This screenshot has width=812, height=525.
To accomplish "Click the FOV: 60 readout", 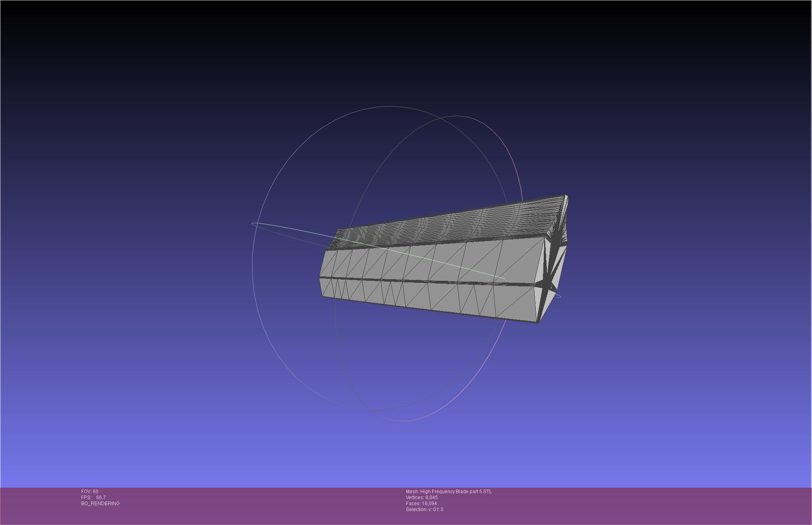I will pos(90,492).
